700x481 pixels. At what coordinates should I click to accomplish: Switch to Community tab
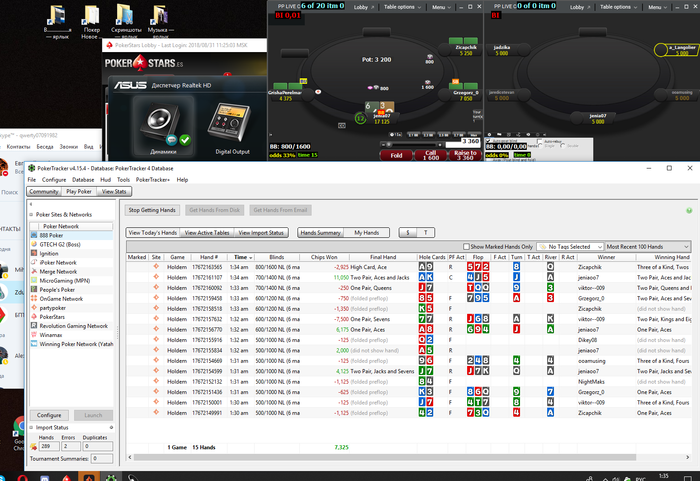pyautogui.click(x=44, y=192)
